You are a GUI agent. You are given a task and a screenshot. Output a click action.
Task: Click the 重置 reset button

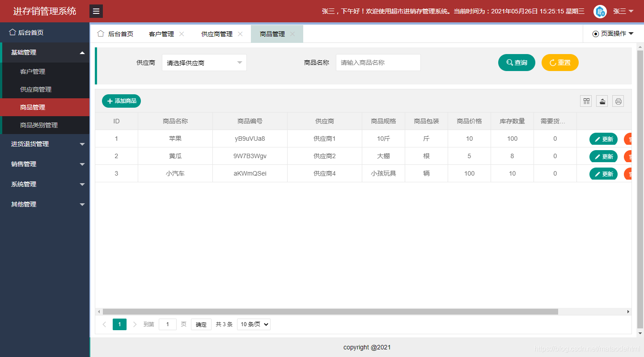[x=560, y=63]
